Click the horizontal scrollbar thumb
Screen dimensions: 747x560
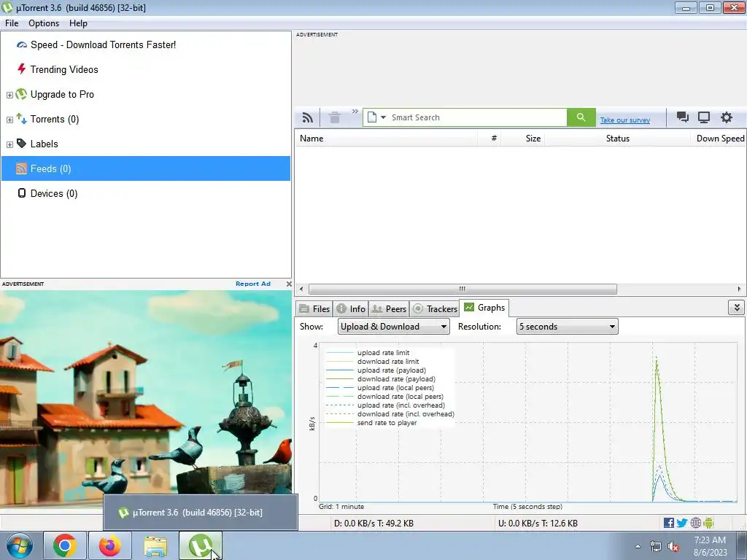[x=462, y=289]
